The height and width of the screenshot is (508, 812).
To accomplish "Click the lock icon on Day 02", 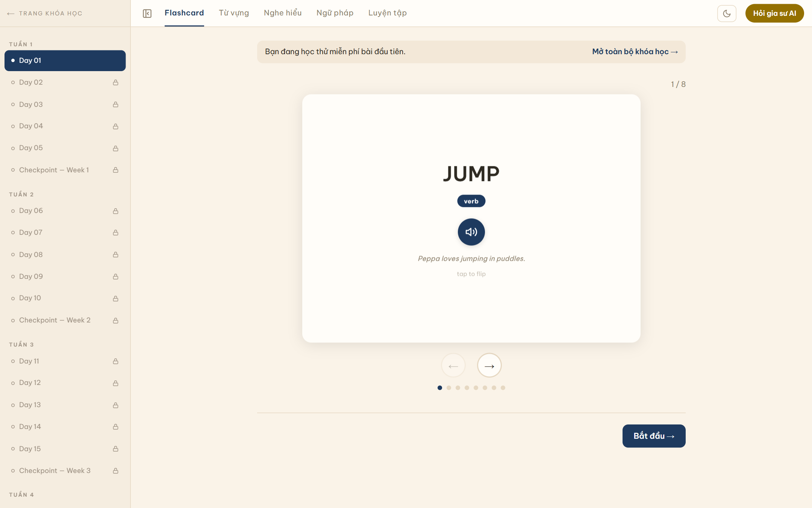I will [115, 82].
